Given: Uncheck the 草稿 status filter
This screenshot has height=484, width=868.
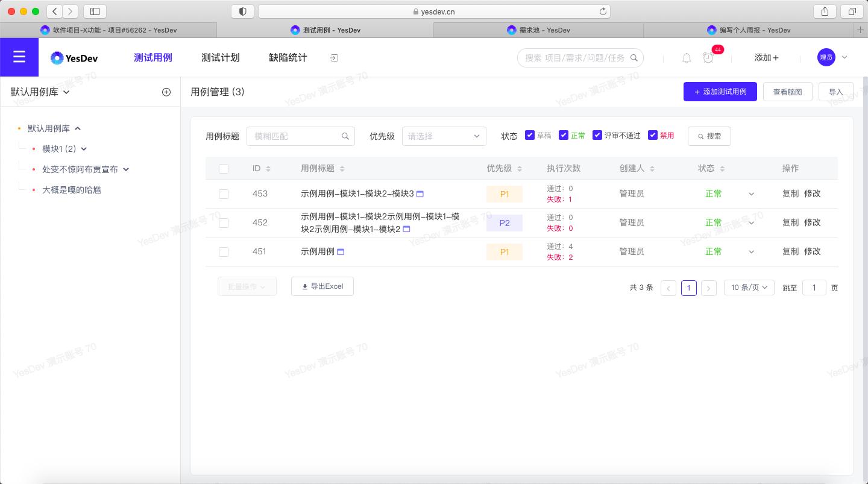Looking at the screenshot, I should click(x=530, y=135).
